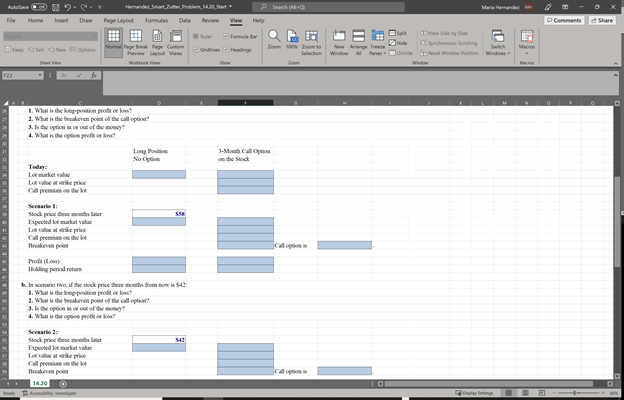Open Macros dropdown
The height and width of the screenshot is (400, 624).
pos(527,42)
